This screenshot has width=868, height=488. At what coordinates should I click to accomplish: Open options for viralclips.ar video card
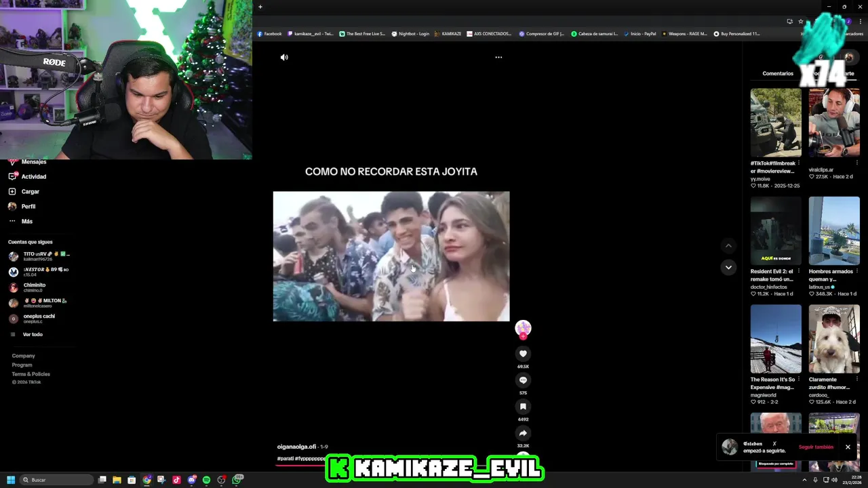tap(856, 163)
